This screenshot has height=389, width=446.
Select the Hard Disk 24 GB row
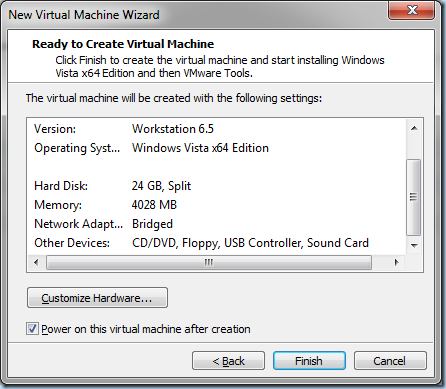click(217, 186)
